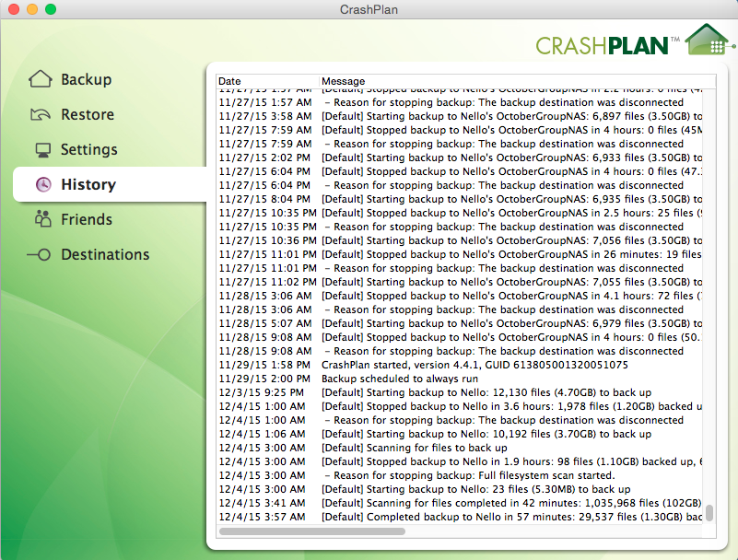Select the 11/27/15 8:04 PM Starting backup row
Viewport: 738px width, 560px height.
click(460, 199)
